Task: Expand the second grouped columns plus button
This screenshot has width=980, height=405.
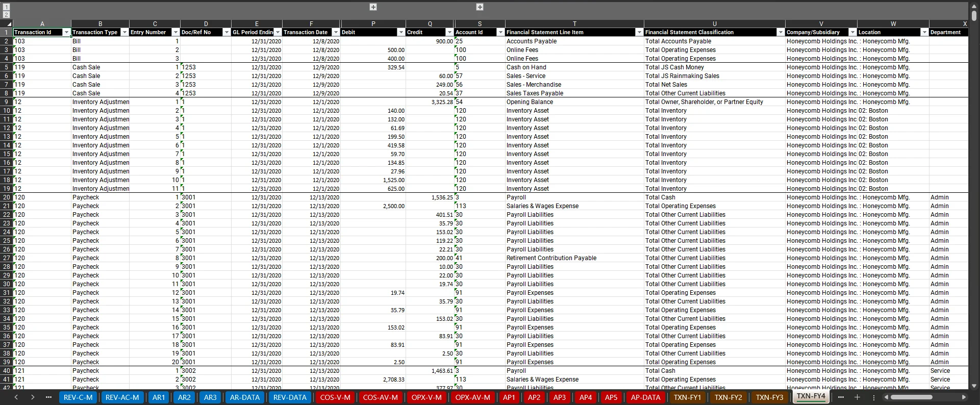Action: [480, 7]
